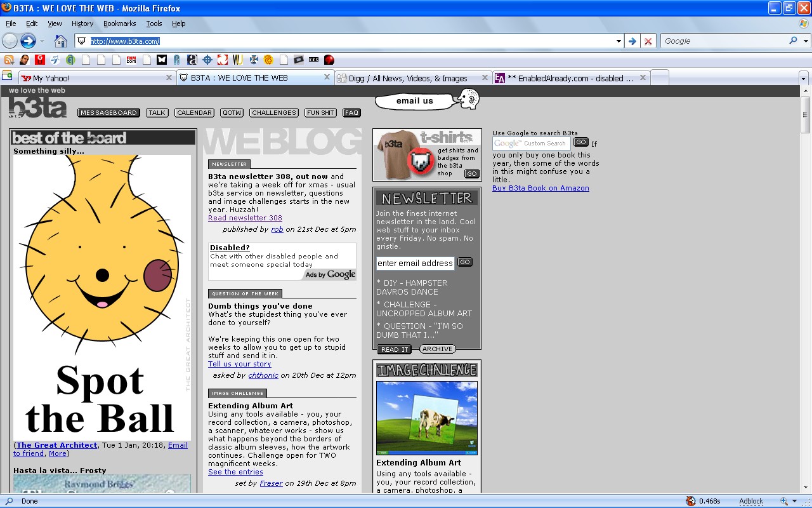
Task: Close the Digg tab
Action: pyautogui.click(x=485, y=77)
